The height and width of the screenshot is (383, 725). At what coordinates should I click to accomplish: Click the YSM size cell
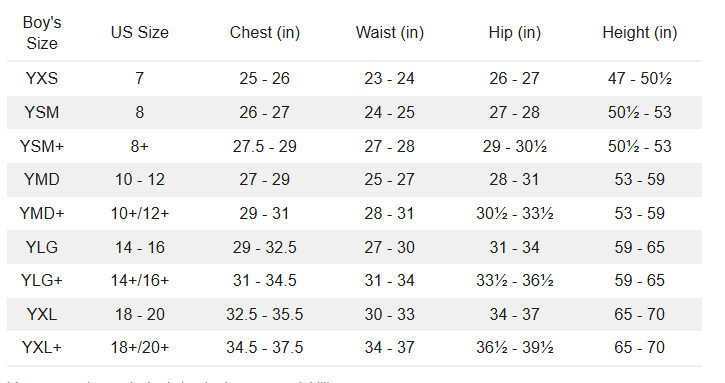pos(42,112)
